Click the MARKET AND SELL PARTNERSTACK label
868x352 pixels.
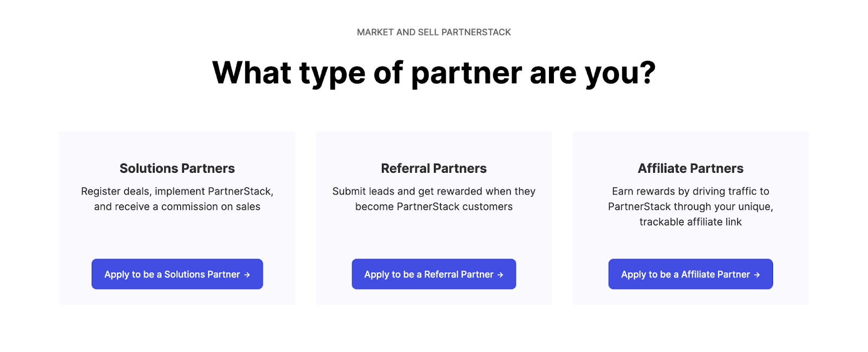point(433,32)
